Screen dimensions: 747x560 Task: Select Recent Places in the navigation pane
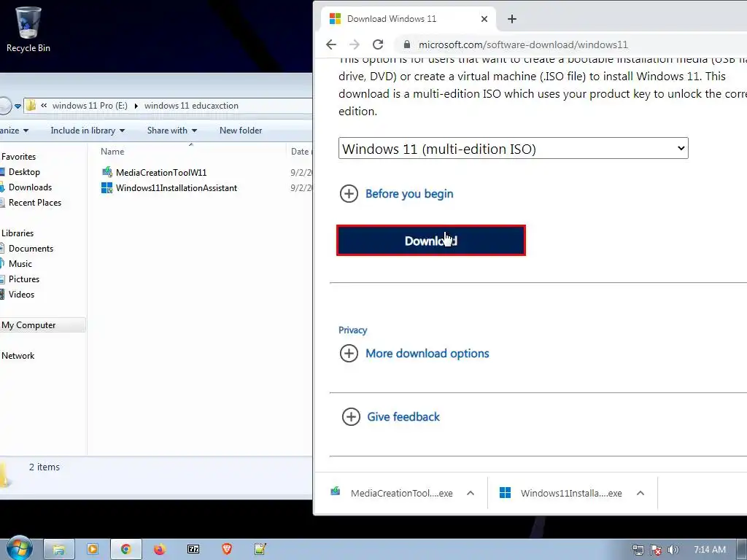click(35, 203)
